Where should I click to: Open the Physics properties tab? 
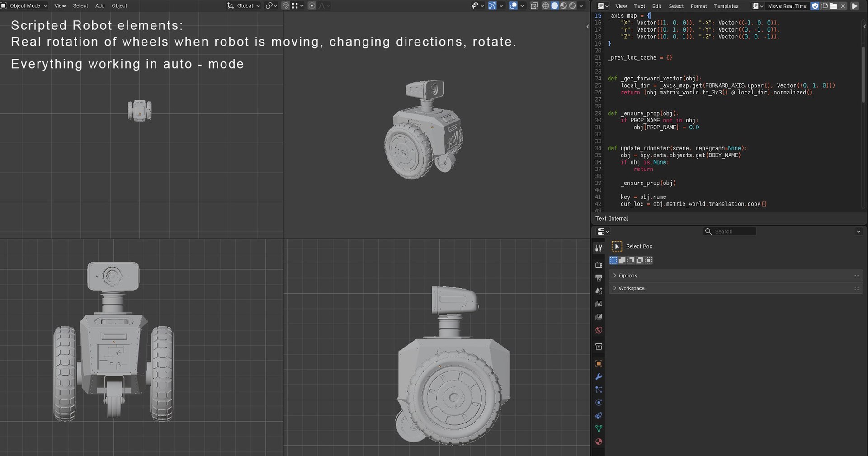599,403
